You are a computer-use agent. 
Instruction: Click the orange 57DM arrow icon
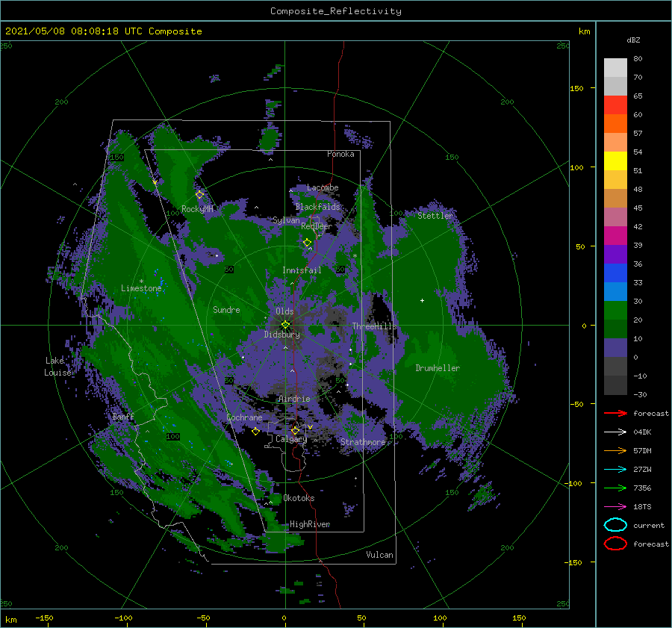tap(615, 450)
